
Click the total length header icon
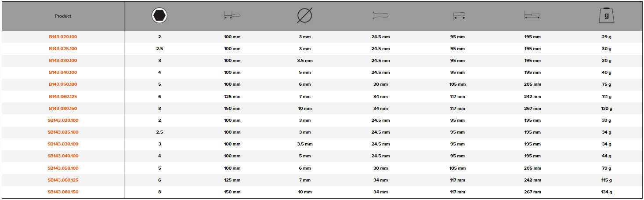pos(532,16)
